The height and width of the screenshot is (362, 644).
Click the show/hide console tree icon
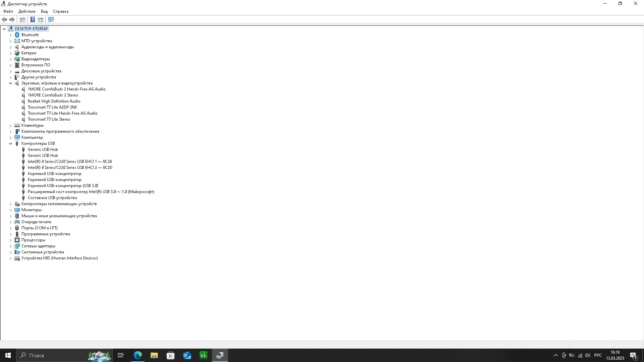click(22, 20)
